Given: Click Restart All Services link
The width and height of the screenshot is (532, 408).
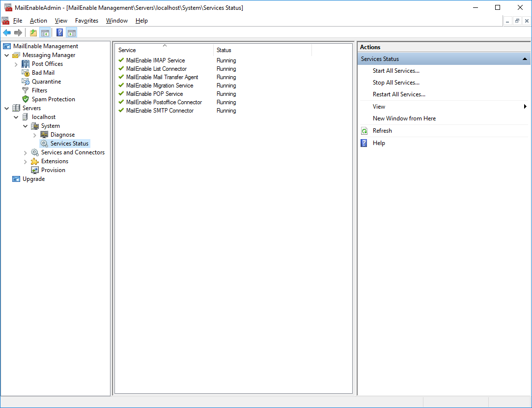Looking at the screenshot, I should (399, 94).
